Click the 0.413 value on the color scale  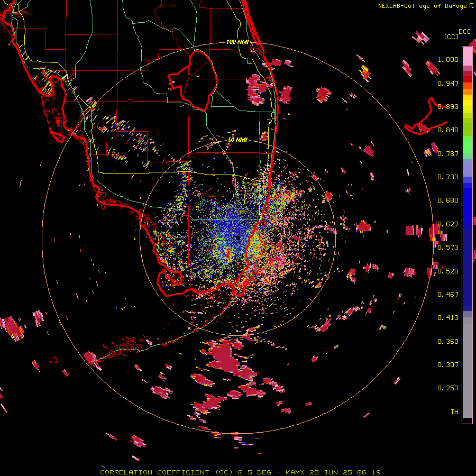[448, 318]
